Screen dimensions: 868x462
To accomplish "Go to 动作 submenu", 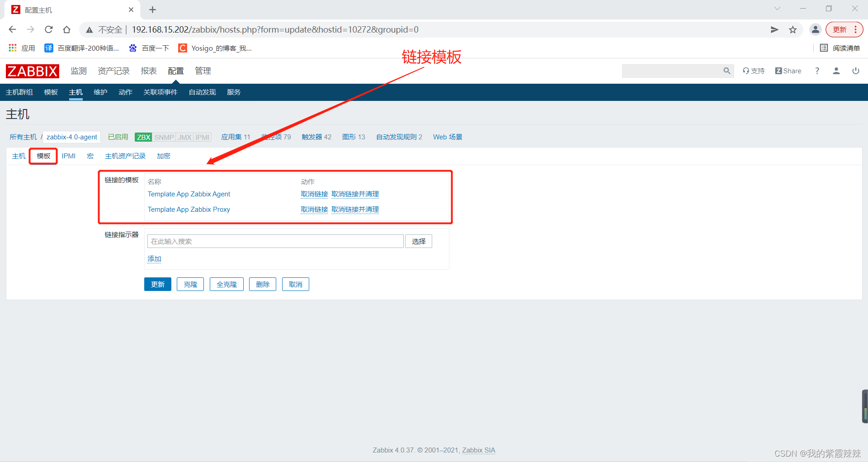I will pyautogui.click(x=125, y=92).
